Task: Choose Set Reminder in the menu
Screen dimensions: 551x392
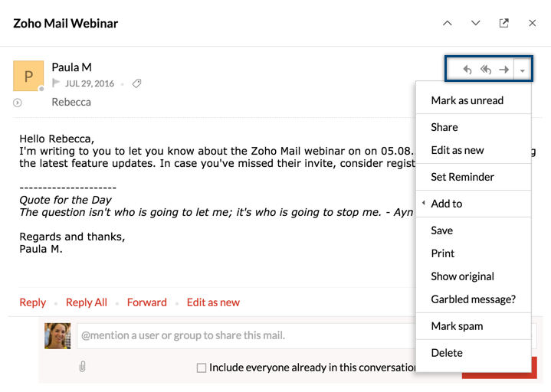Action: [462, 177]
